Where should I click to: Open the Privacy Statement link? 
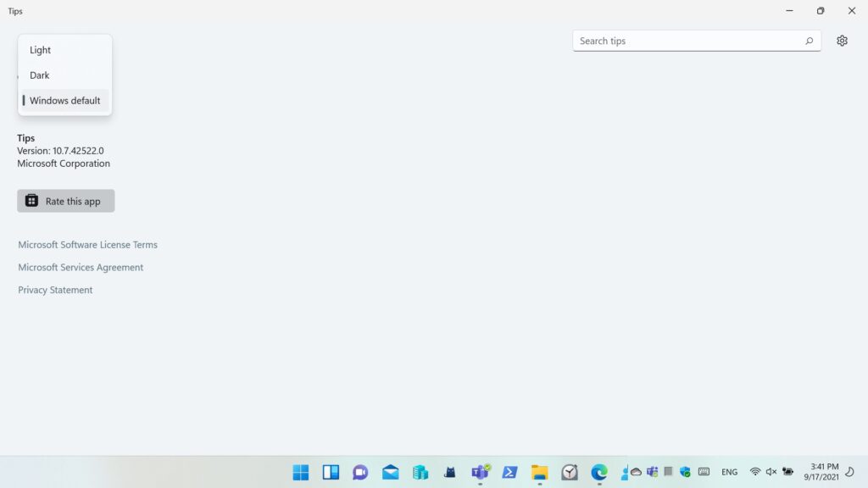(55, 290)
